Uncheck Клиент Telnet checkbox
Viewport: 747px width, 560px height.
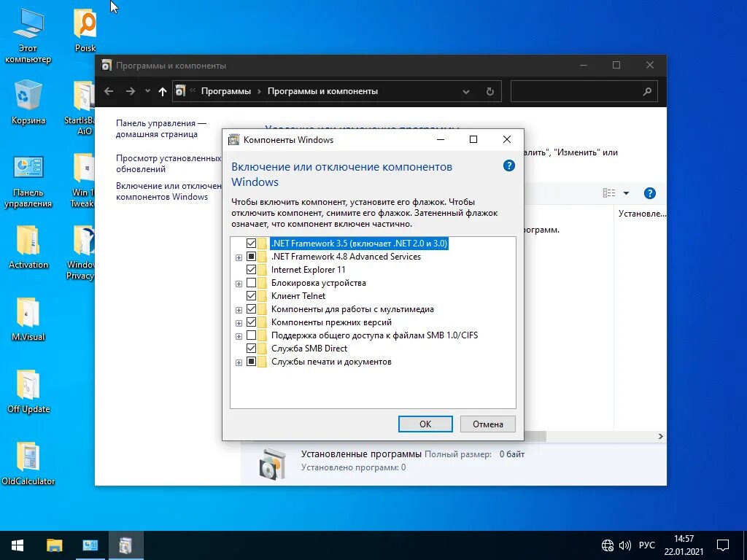tap(251, 296)
